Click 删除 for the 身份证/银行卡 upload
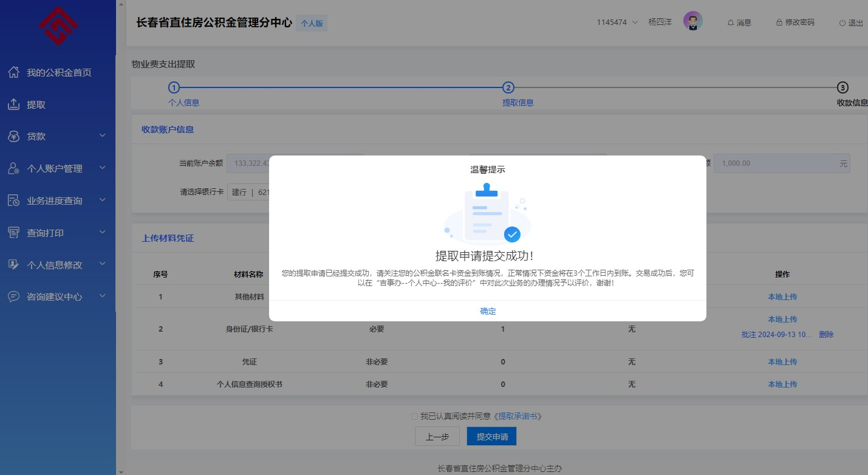 click(x=826, y=335)
